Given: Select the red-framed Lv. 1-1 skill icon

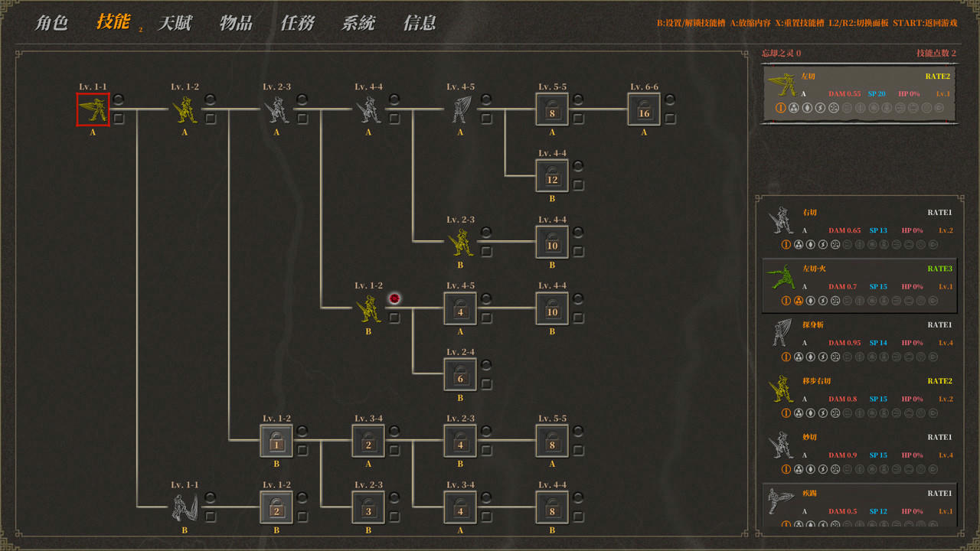Looking at the screenshot, I should pyautogui.click(x=93, y=109).
